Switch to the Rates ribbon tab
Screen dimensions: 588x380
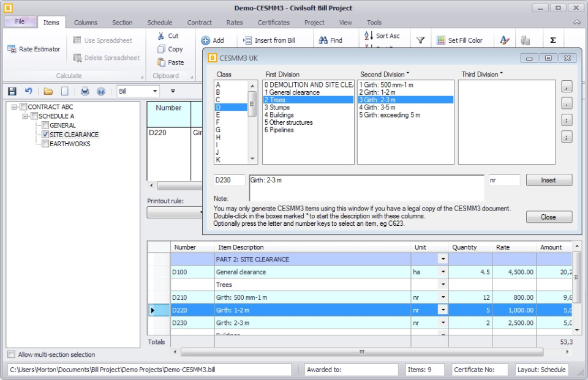point(235,23)
